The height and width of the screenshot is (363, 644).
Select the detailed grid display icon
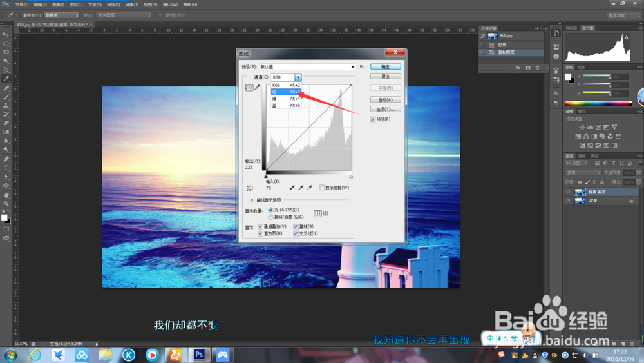[326, 213]
